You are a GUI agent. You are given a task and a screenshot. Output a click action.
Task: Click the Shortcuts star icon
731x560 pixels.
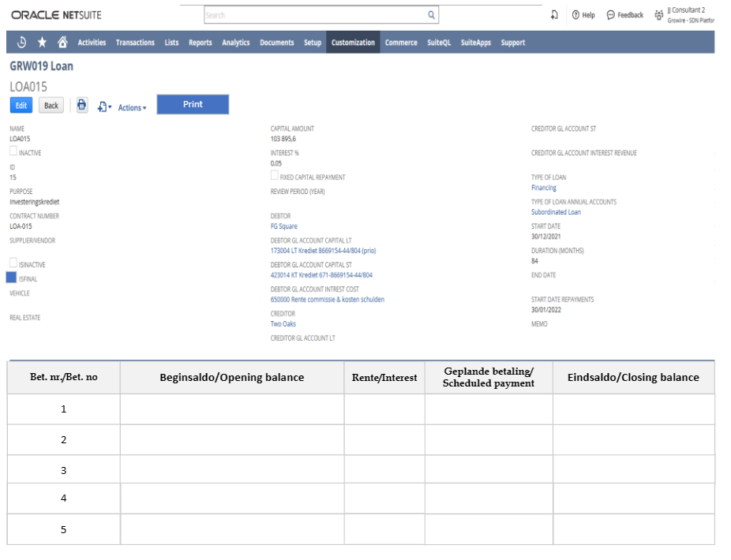(43, 43)
